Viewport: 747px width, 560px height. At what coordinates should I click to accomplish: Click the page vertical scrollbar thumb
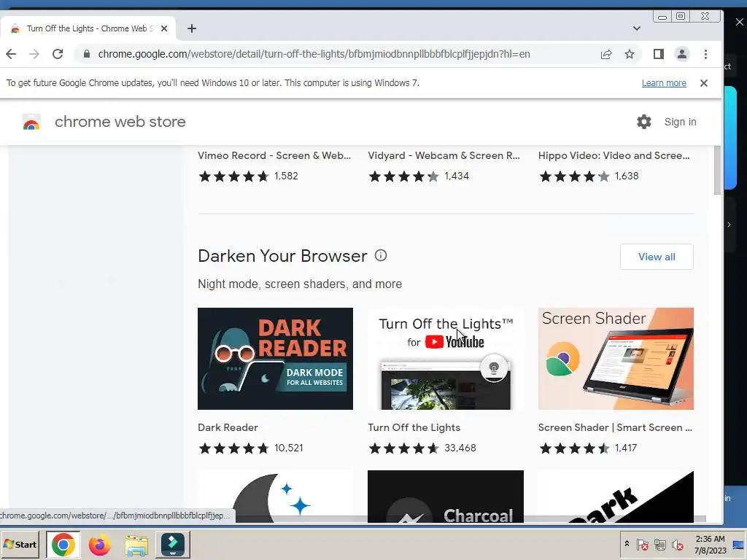point(717,171)
